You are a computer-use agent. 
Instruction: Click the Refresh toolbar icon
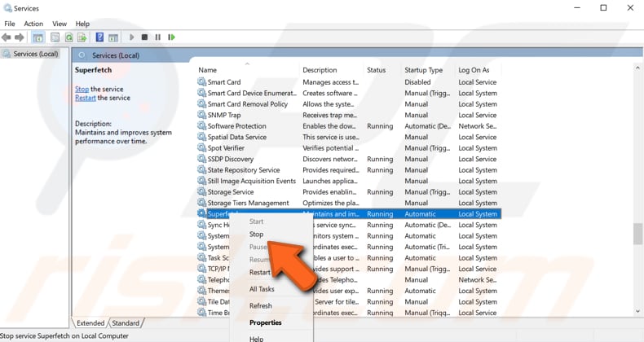point(68,37)
